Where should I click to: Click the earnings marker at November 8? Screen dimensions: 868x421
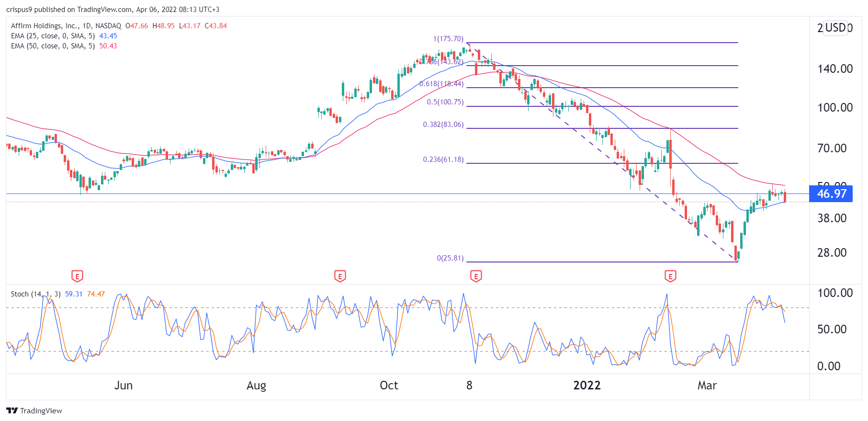(x=476, y=276)
